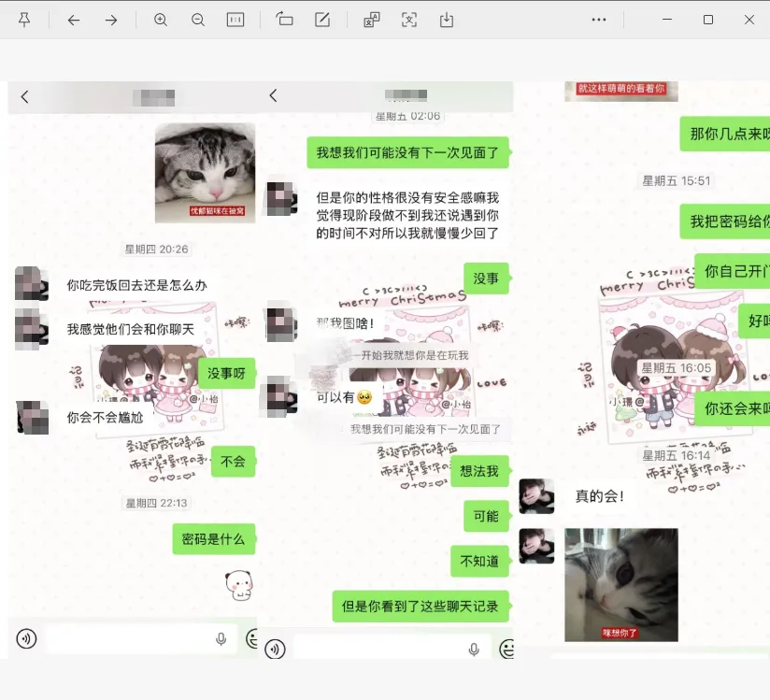Screen dimensions: 770x700
Task: Tap the voice input icon in middle chat
Action: (x=275, y=649)
